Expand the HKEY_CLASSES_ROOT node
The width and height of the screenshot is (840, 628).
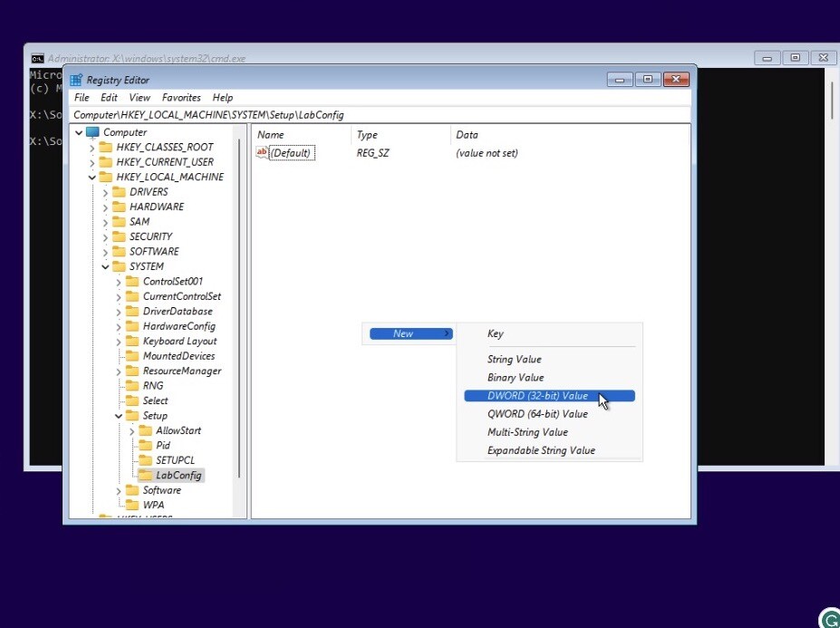click(x=92, y=148)
